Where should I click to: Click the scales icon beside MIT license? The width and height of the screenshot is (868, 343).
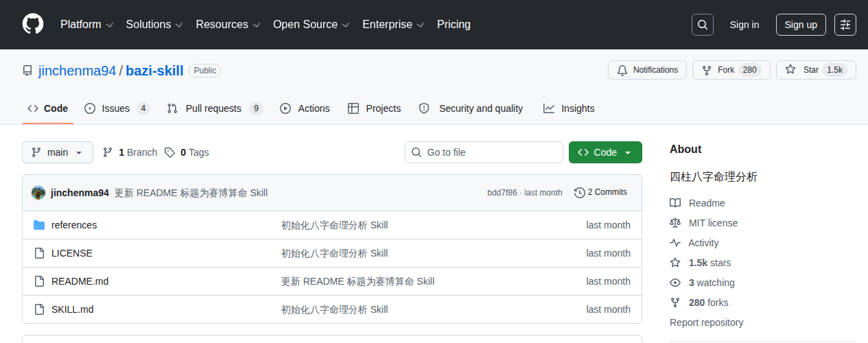point(675,223)
